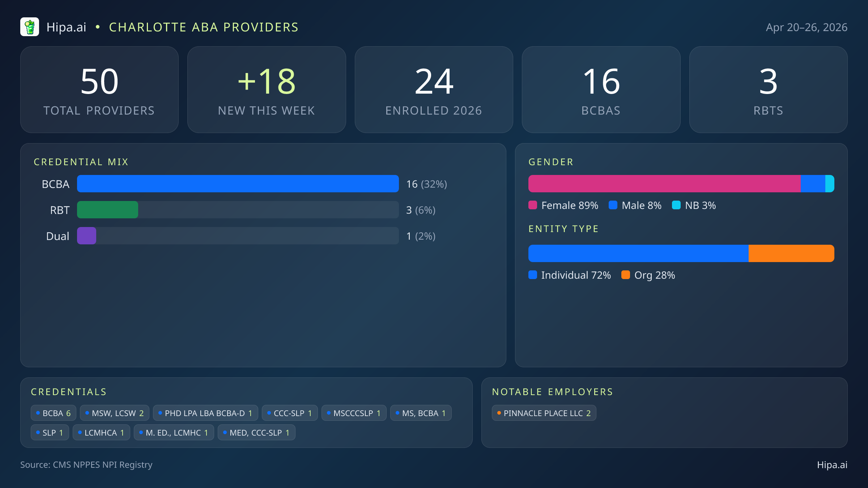The image size is (868, 488).
Task: Click the Female pink legend swatch
Action: (x=533, y=205)
